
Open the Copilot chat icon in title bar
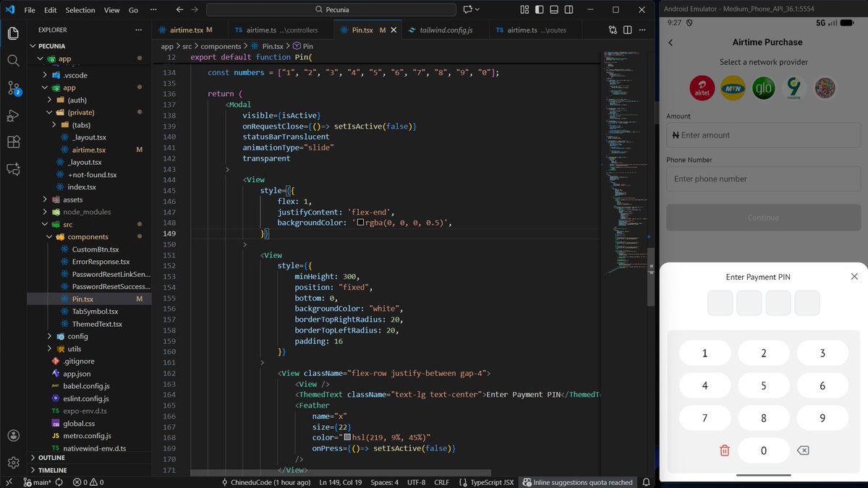coord(468,10)
